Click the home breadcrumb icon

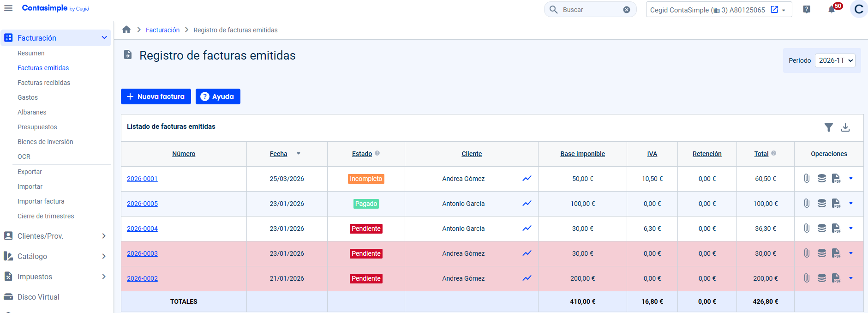point(126,30)
